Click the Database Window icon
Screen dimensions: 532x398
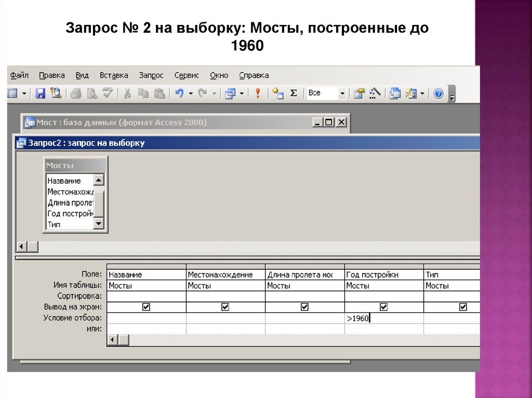click(x=395, y=93)
